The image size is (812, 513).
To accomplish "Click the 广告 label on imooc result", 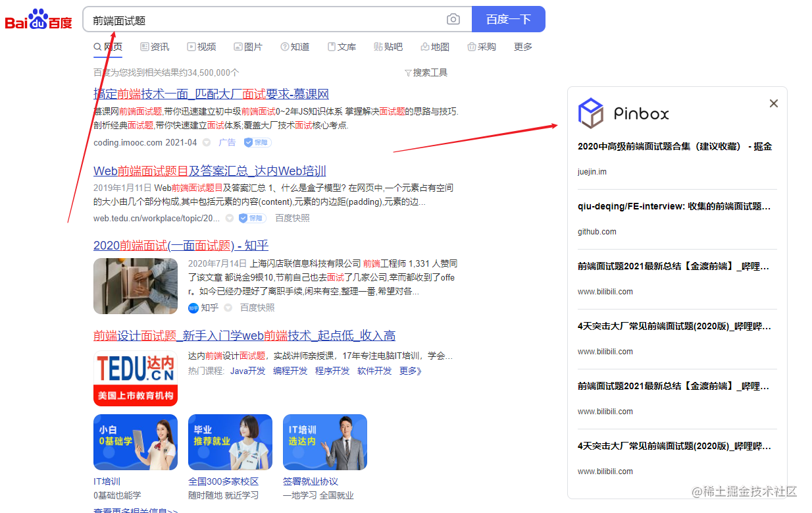I will pyautogui.click(x=227, y=142).
